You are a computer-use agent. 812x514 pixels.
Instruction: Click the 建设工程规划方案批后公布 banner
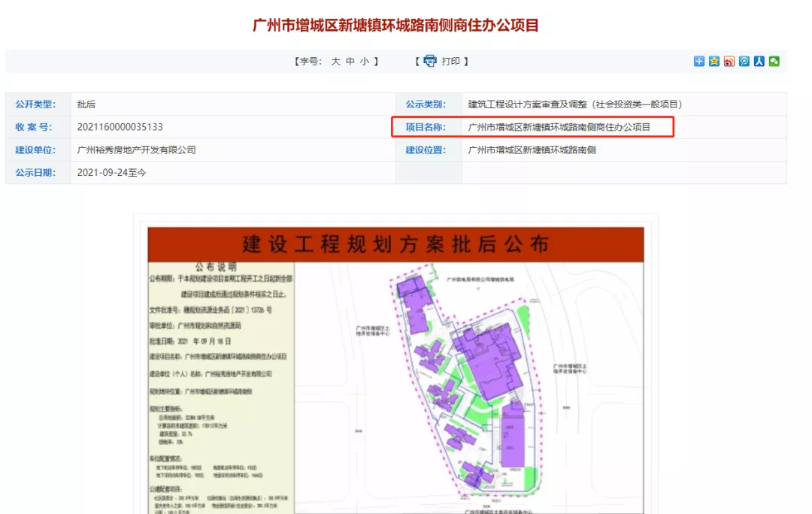[x=395, y=244]
